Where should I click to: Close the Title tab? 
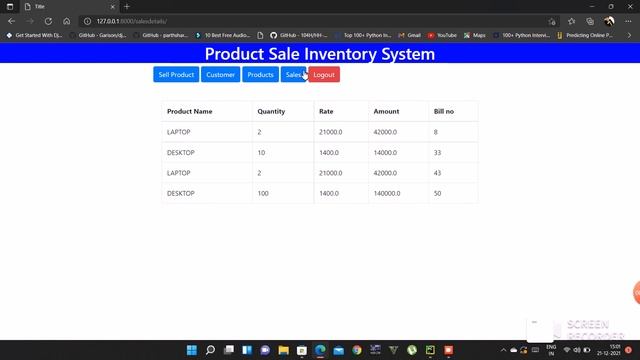click(x=113, y=7)
